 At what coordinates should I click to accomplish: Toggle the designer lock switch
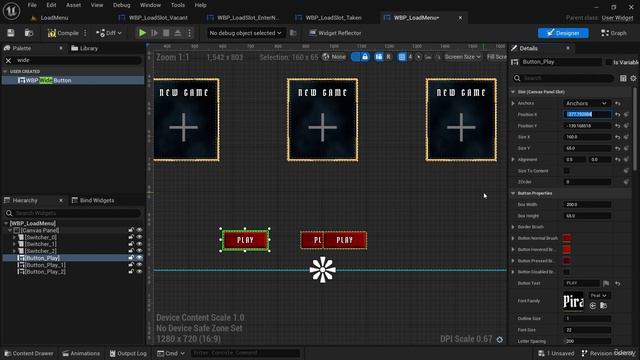point(360,57)
